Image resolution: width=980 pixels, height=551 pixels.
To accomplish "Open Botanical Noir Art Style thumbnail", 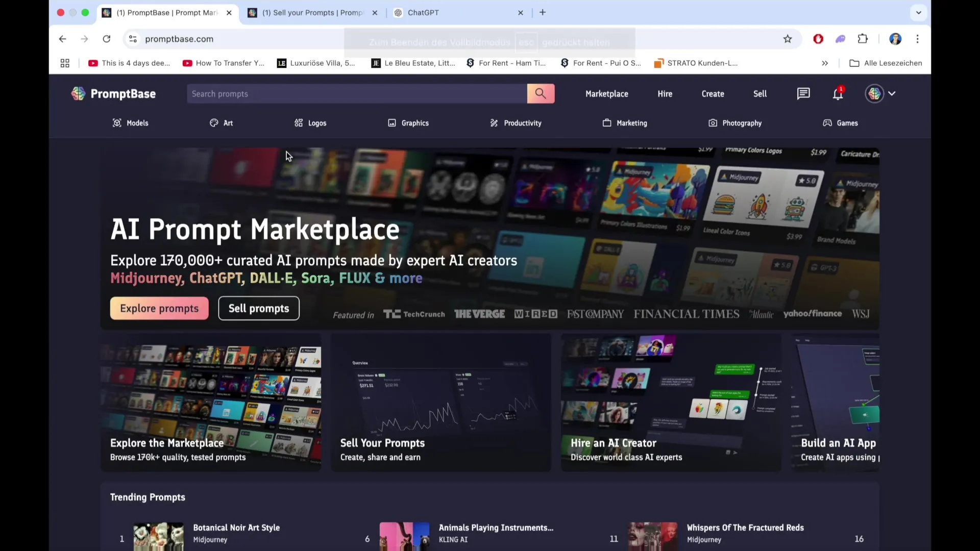I will coord(158,536).
